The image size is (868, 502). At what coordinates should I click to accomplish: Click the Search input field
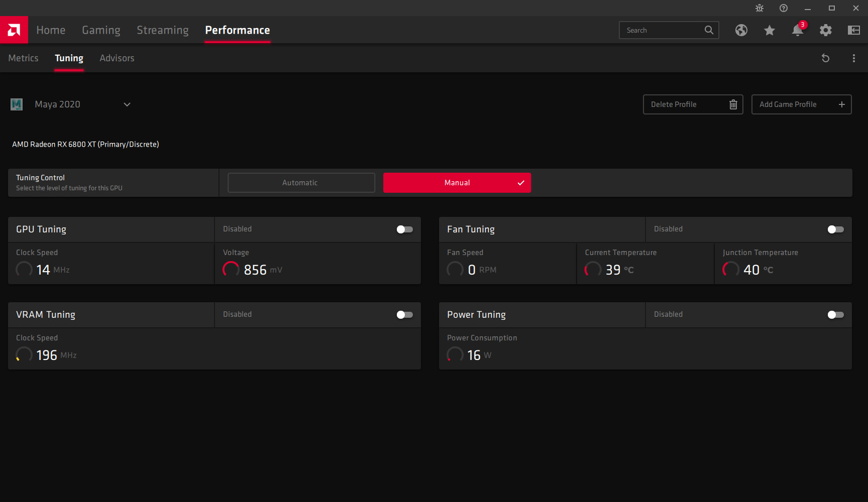click(x=662, y=30)
